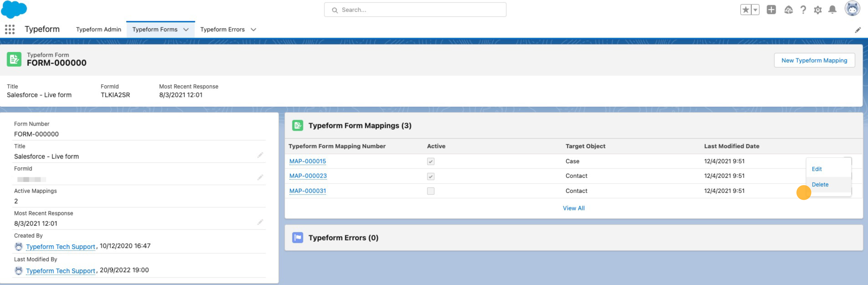Click the Favorites star icon
The height and width of the screenshot is (285, 868).
pos(746,10)
